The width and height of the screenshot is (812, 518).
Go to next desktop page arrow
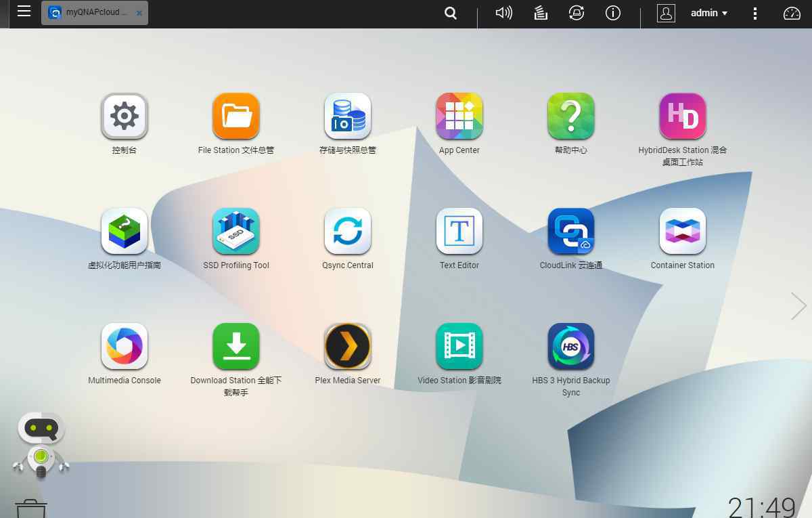point(798,306)
